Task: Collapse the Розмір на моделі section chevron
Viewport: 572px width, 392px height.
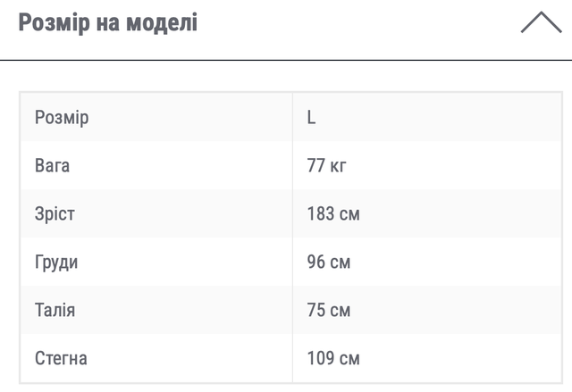Action: pyautogui.click(x=541, y=23)
